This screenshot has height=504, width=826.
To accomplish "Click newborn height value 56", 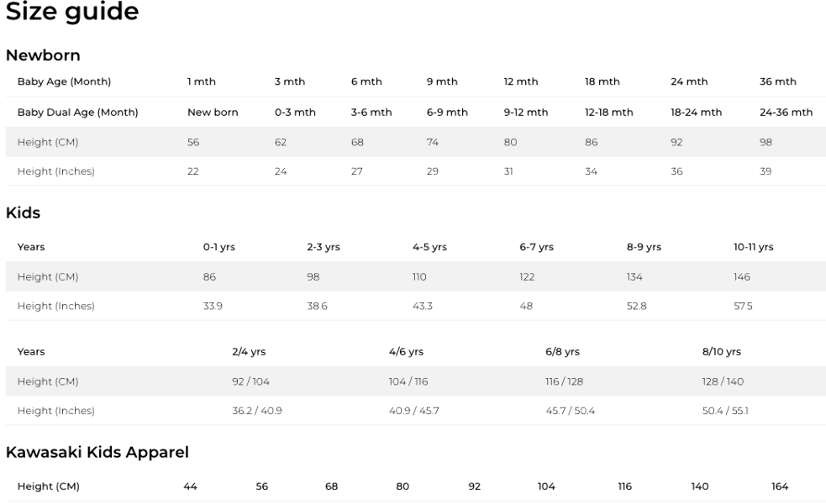I will 193,142.
